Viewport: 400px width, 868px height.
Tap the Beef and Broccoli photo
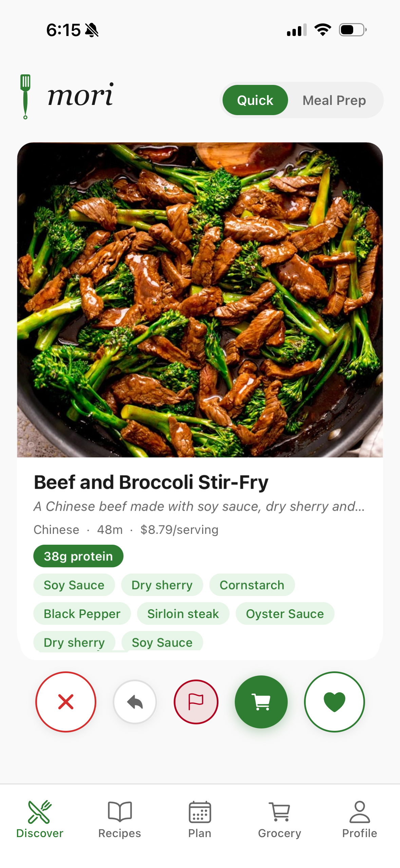(x=200, y=300)
